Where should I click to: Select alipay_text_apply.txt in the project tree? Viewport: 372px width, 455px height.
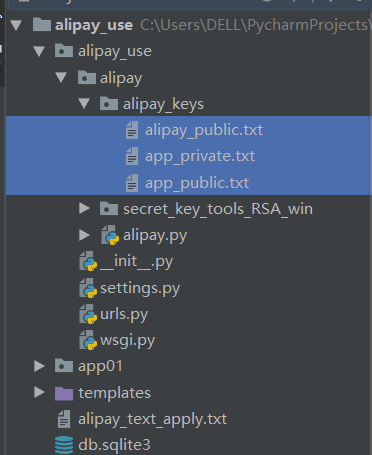point(152,419)
